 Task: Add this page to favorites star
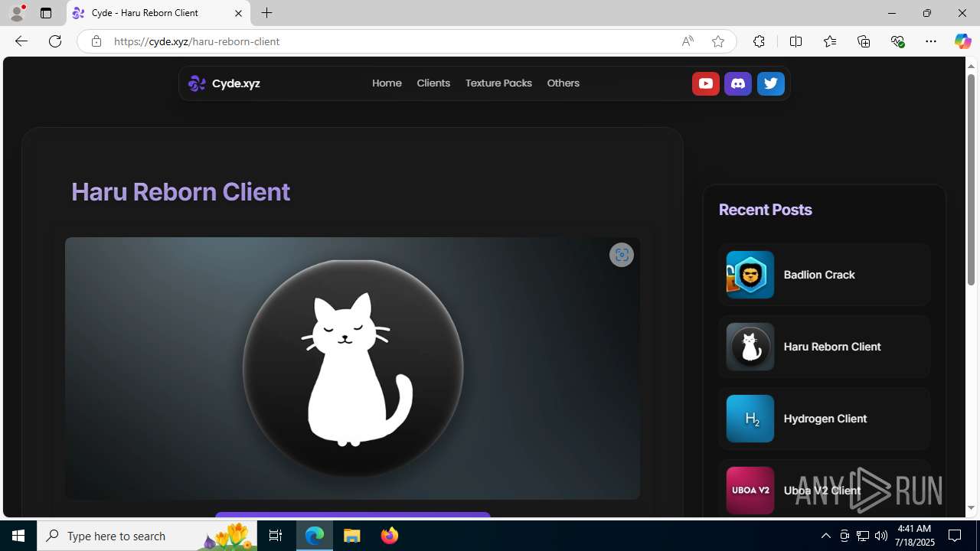coord(717,41)
